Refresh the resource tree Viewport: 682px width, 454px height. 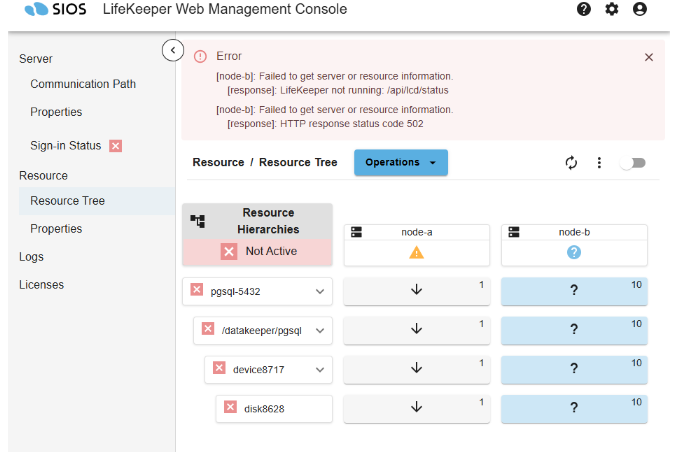[x=572, y=163]
